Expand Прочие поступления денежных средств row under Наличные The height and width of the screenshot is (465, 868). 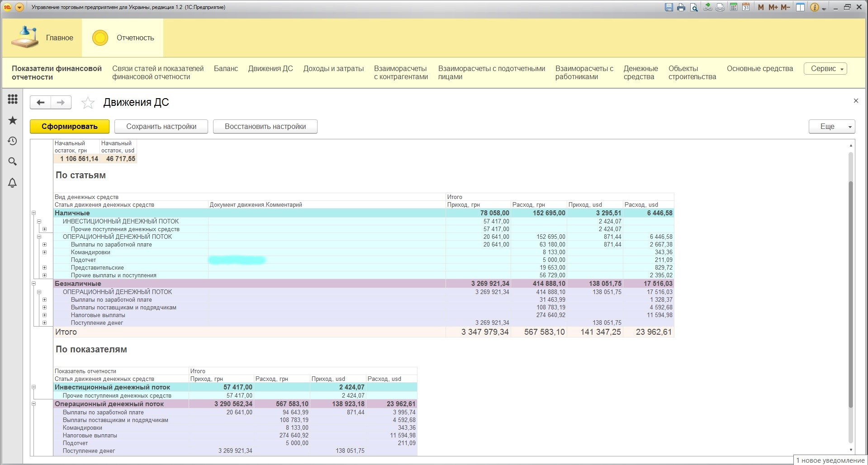point(44,229)
